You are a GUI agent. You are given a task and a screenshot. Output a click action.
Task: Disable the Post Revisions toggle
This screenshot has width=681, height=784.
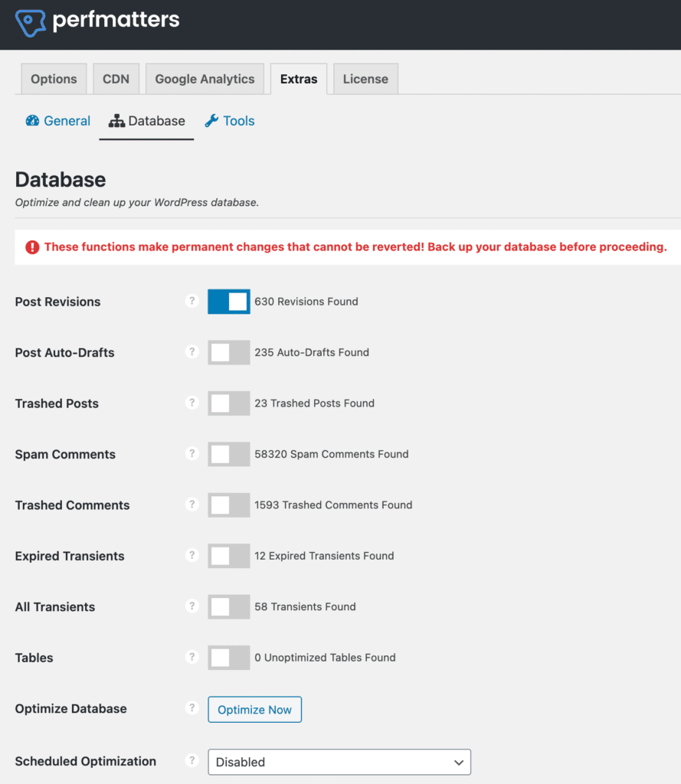pos(228,301)
